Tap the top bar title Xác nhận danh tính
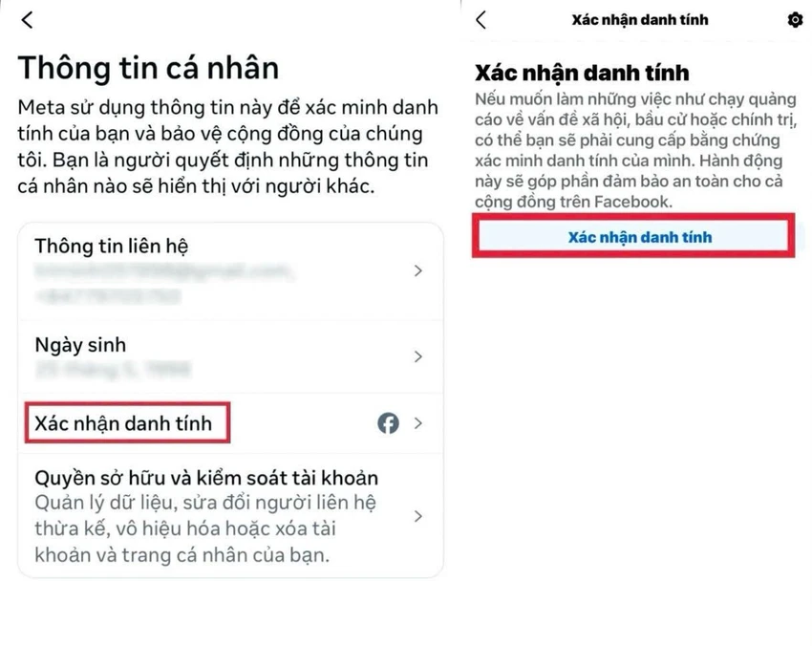This screenshot has width=812, height=646. pos(640,20)
